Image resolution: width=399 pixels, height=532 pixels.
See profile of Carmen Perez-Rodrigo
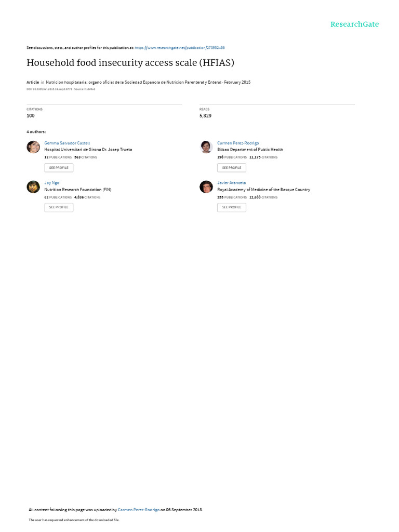232,168
